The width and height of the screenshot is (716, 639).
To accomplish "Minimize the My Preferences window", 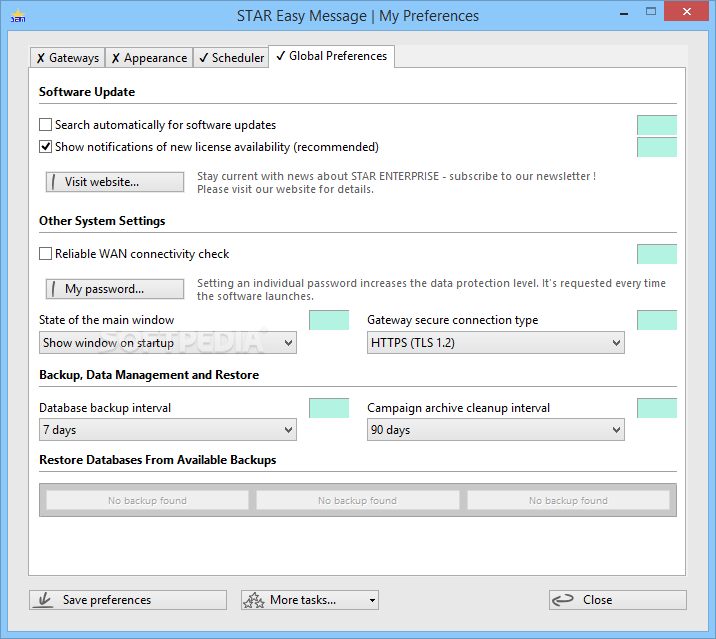I will pyautogui.click(x=624, y=14).
